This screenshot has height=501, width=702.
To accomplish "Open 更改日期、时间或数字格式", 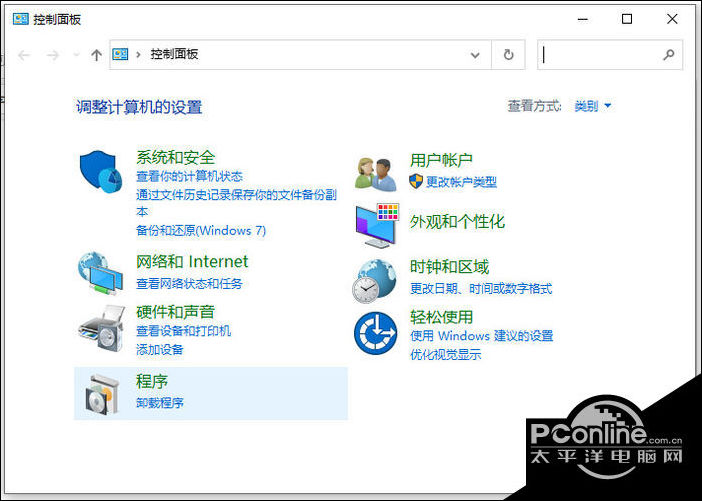I will point(481,289).
